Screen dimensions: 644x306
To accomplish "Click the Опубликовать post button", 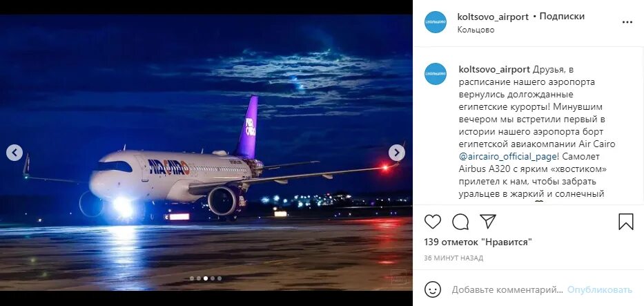I will (600, 290).
